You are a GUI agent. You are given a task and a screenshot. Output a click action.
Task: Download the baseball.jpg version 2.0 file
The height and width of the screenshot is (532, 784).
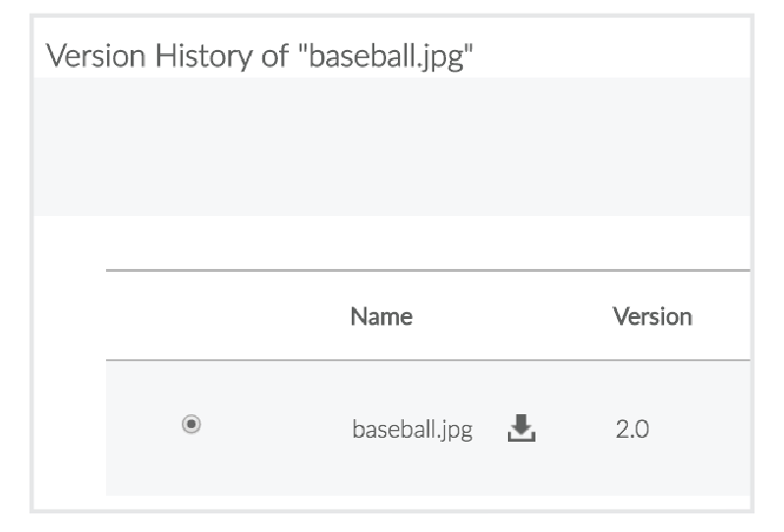click(x=522, y=428)
